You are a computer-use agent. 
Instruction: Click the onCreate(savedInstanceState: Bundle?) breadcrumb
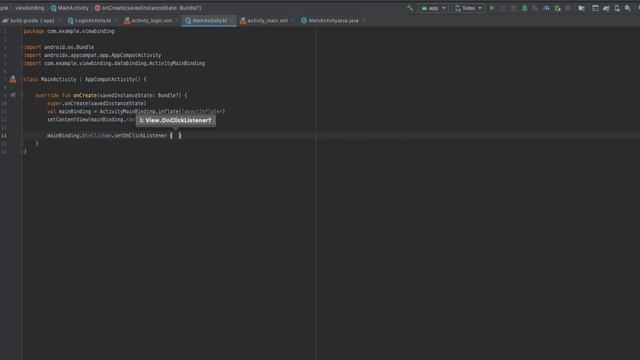pos(148,8)
